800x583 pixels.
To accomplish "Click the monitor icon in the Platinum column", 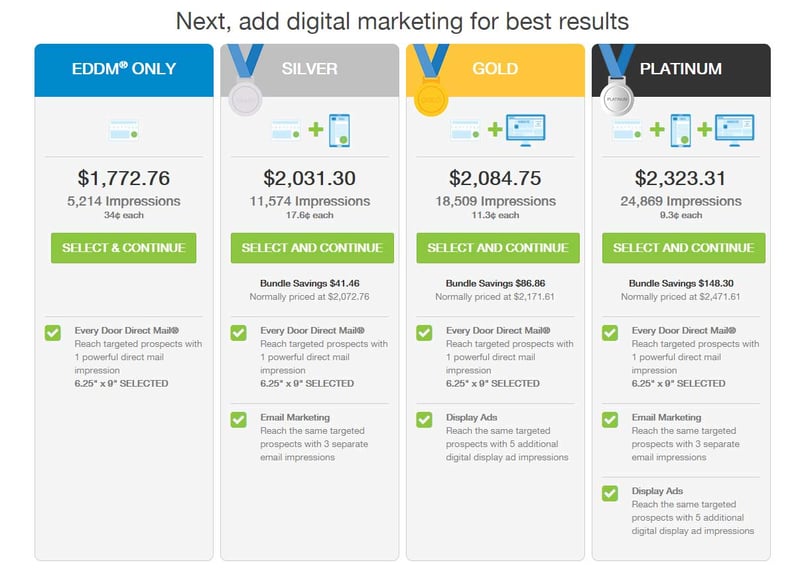I will (734, 130).
